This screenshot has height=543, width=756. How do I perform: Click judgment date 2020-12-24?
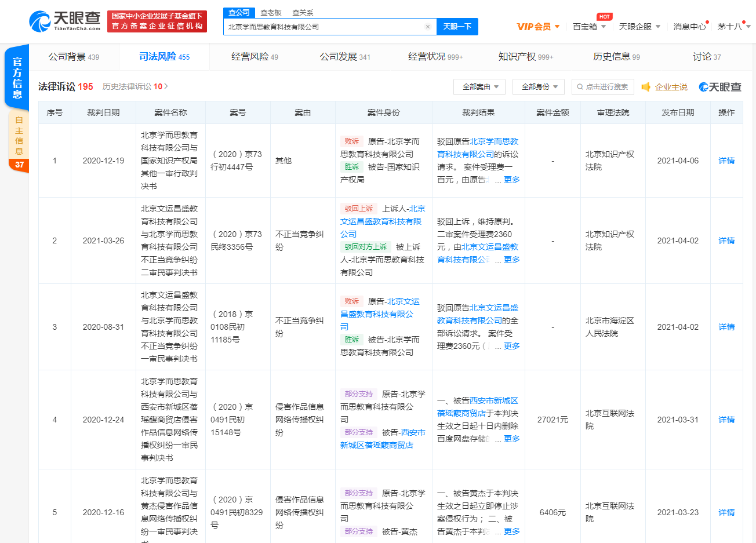coord(103,420)
